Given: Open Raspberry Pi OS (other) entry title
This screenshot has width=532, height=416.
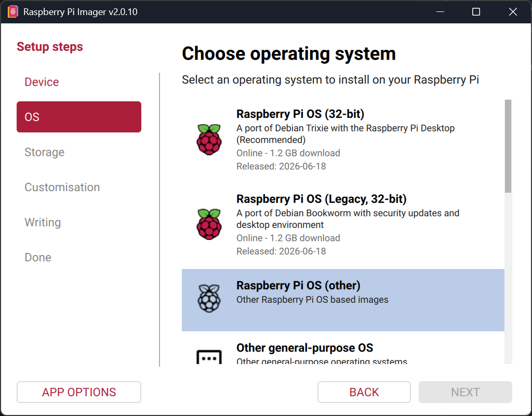Looking at the screenshot, I should point(298,286).
